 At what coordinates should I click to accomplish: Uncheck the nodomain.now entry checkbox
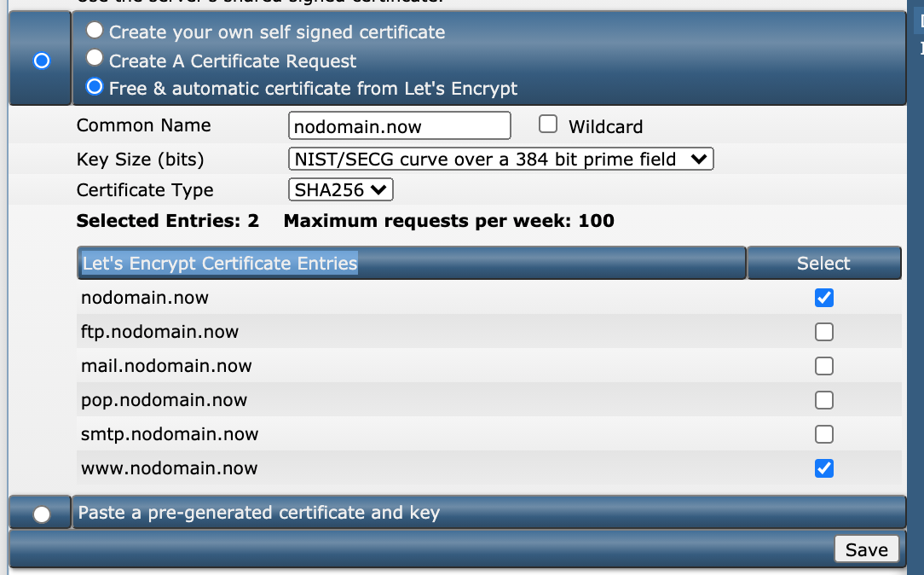click(x=823, y=298)
